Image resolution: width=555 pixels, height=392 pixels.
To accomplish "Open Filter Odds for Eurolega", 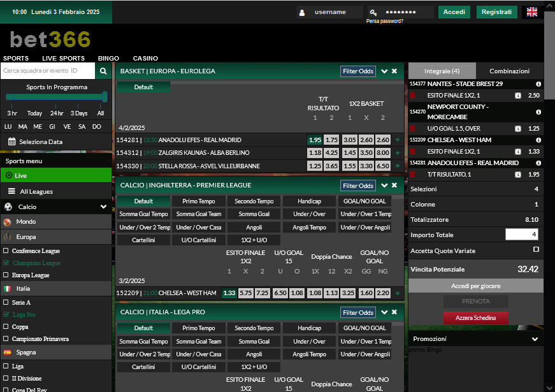I will click(358, 71).
